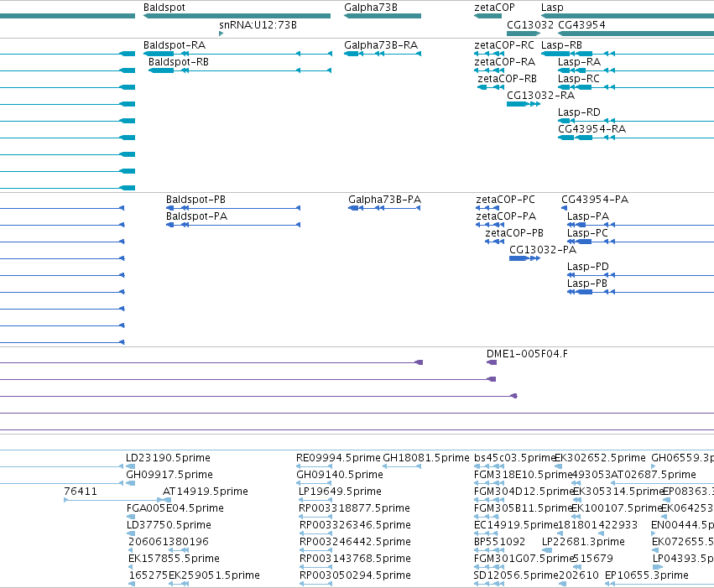Select the RP003318877.5prime EST label

[355, 509]
